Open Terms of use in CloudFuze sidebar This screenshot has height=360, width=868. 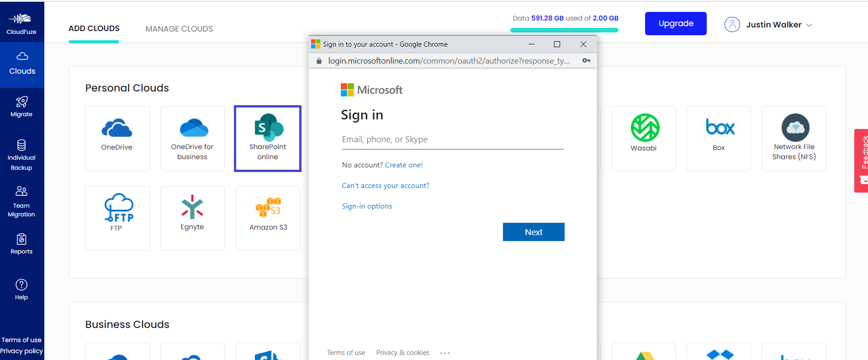click(21, 340)
